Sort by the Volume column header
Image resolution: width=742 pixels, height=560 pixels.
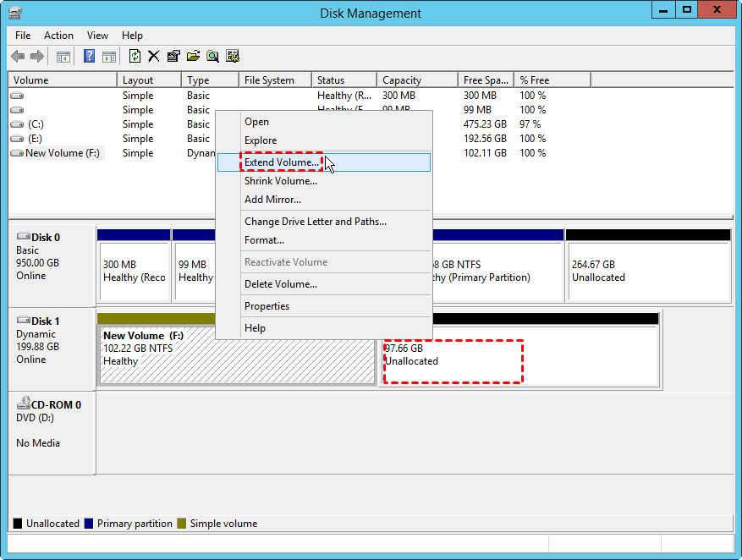(x=63, y=80)
